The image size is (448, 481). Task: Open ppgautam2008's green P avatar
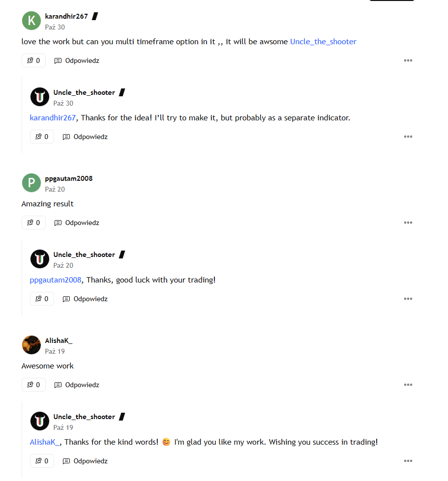point(31,183)
